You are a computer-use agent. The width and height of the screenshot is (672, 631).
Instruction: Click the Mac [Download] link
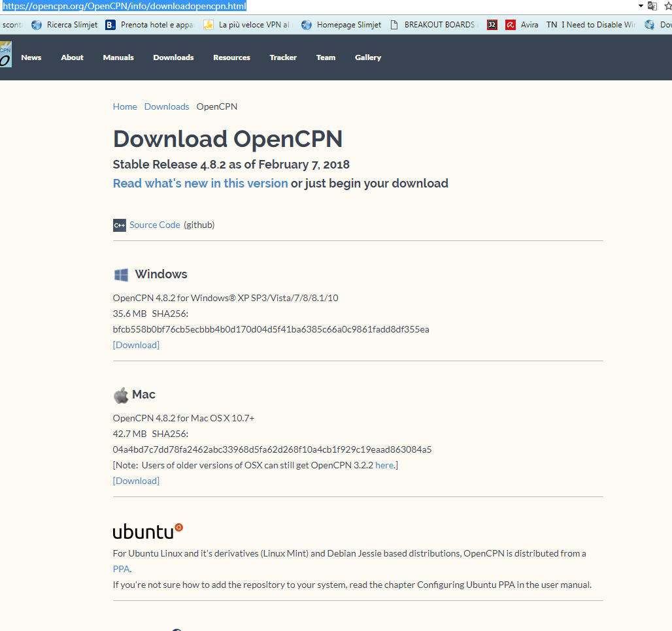[136, 481]
